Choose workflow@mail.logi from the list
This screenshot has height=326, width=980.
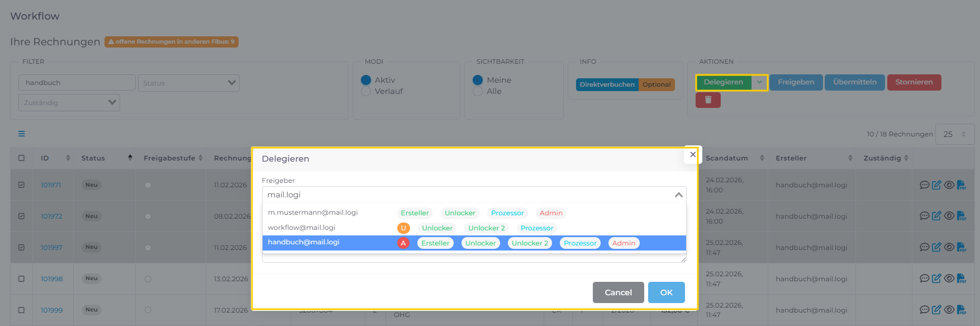click(302, 228)
